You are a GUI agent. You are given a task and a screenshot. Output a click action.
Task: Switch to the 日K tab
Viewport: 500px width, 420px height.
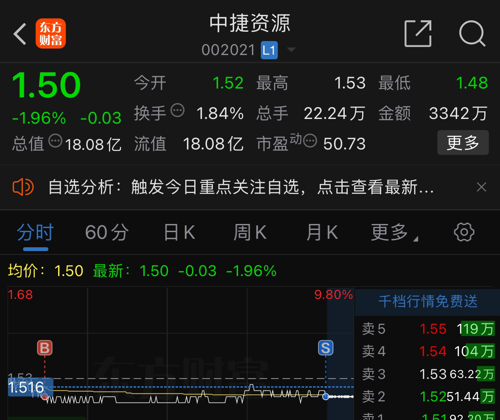pos(179,232)
